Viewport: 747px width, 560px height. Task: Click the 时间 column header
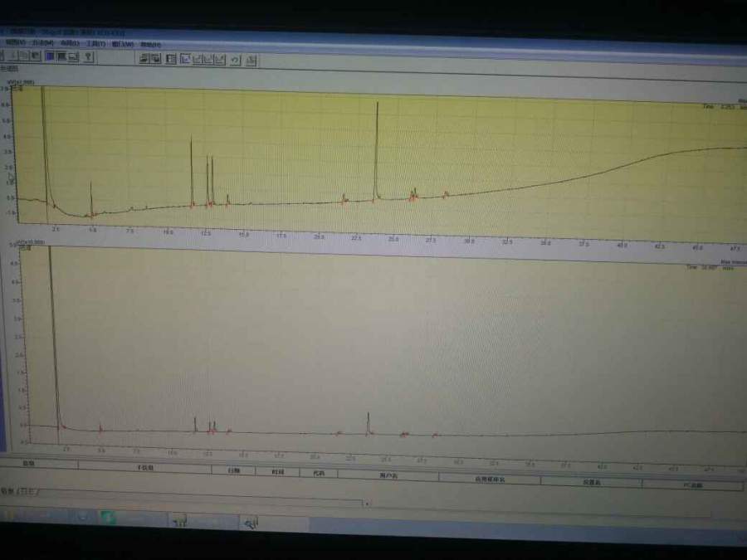(278, 472)
